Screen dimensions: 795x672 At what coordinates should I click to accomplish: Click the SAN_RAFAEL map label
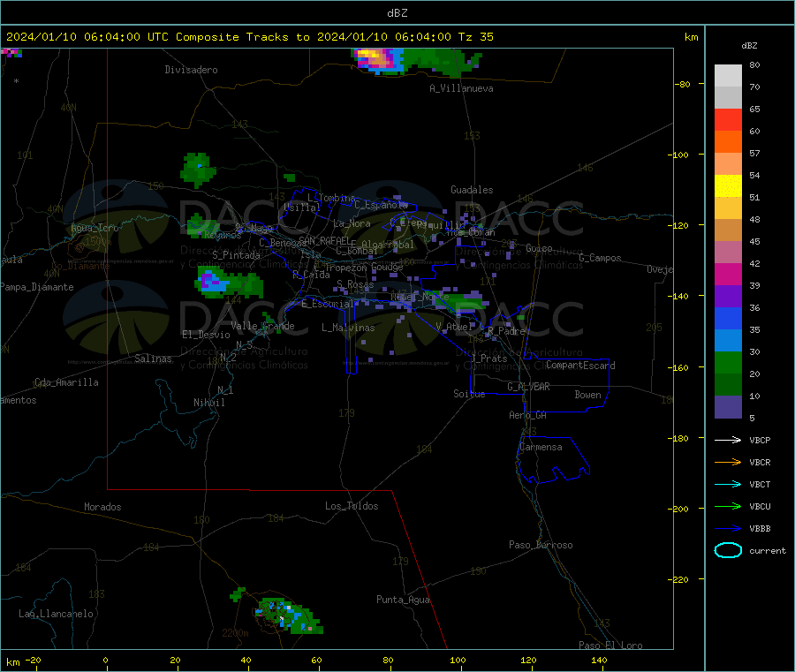324,240
